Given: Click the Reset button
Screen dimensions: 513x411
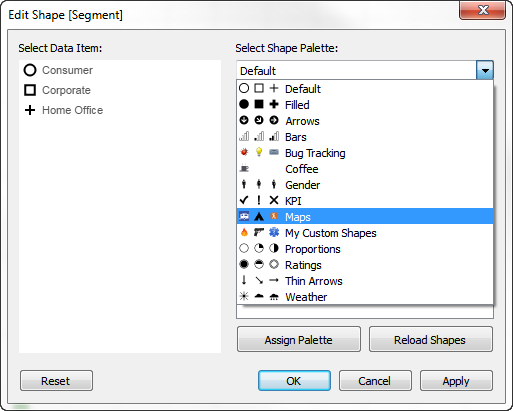Looking at the screenshot, I should 56,380.
